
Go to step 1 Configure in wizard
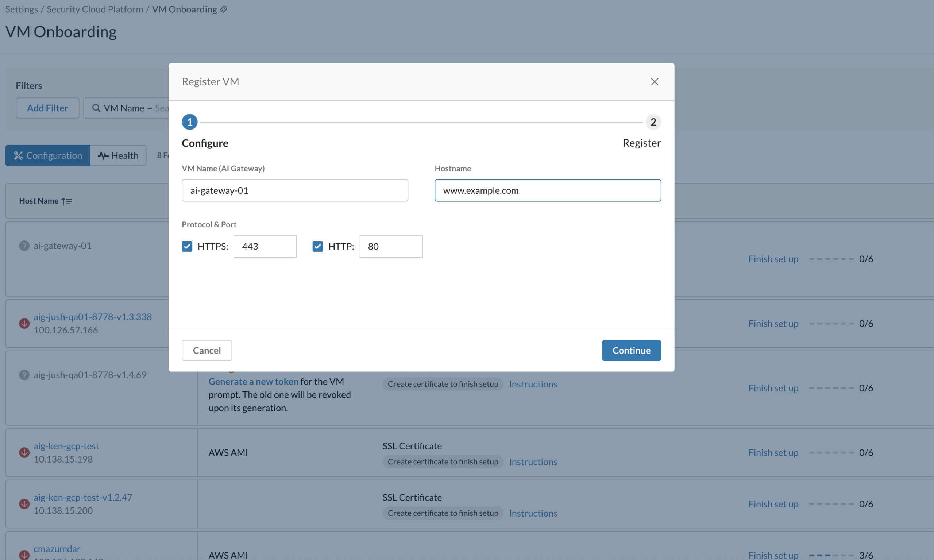point(189,122)
